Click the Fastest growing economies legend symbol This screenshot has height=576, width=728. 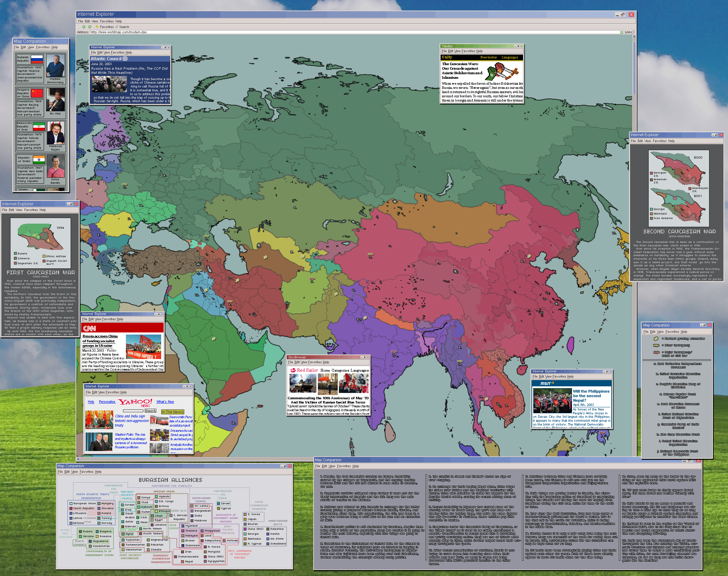point(656,339)
